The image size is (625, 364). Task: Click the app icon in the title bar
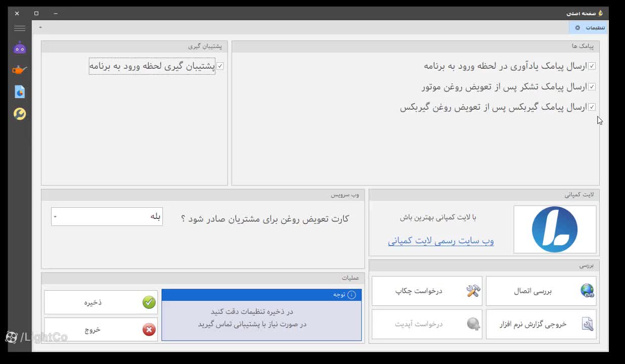pos(601,13)
